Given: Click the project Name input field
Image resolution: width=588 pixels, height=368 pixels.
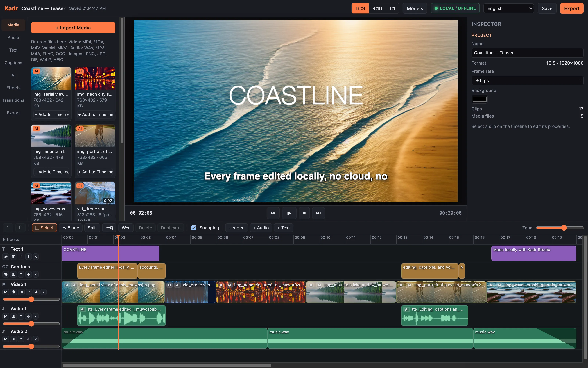Looking at the screenshot, I should (527, 53).
